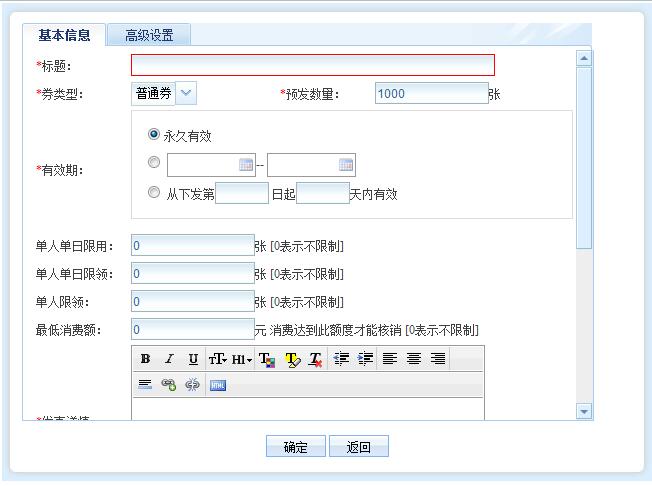Screen dimensions: 652x486
Task: Switch to the 基本信息 tab
Action: [x=64, y=35]
